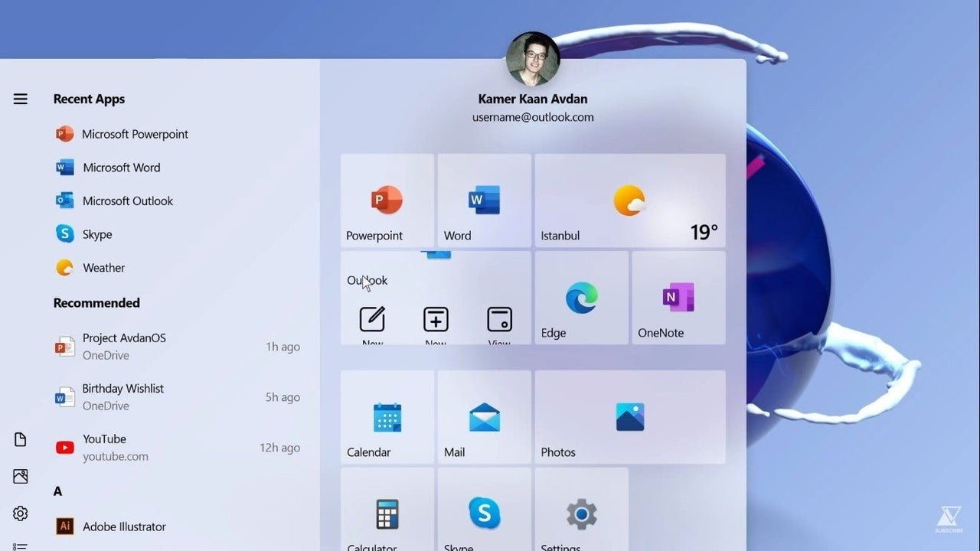
Task: Click the Word tile in the pinned grid
Action: pyautogui.click(x=484, y=201)
